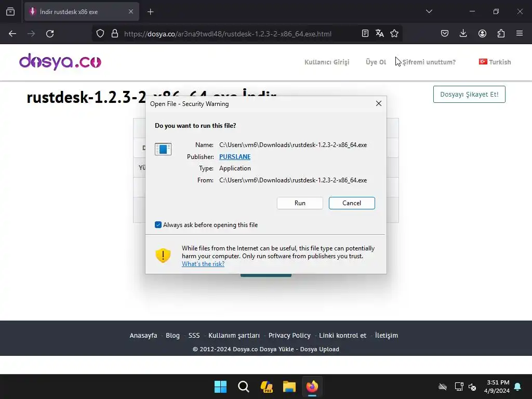This screenshot has height=399, width=532.
Task: Open the Blog footer link
Action: [172, 335]
